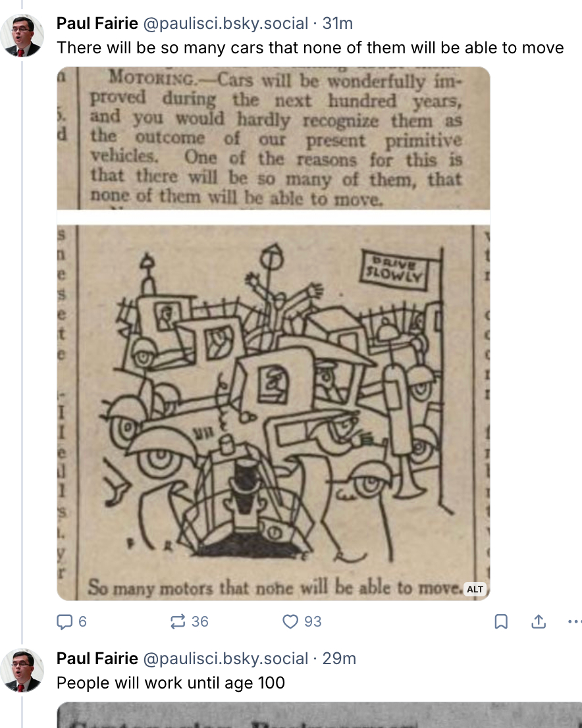The width and height of the screenshot is (582, 728).
Task: Bookmark the cars post
Action: tap(501, 621)
